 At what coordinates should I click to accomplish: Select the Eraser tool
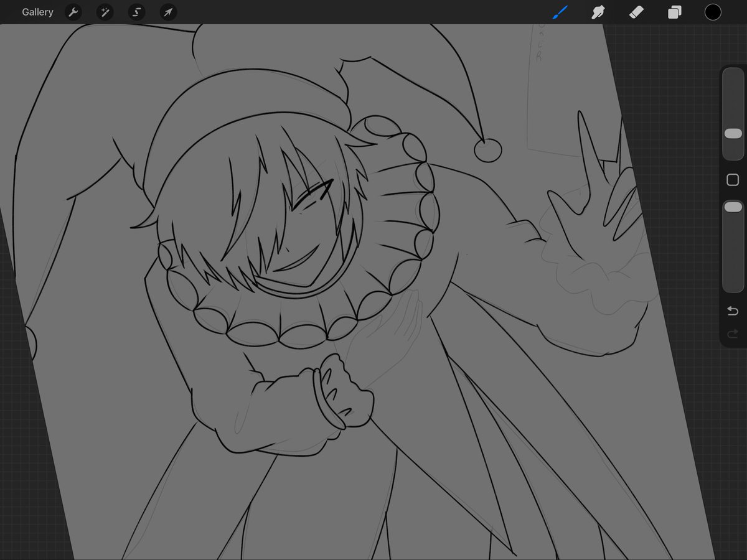click(636, 12)
